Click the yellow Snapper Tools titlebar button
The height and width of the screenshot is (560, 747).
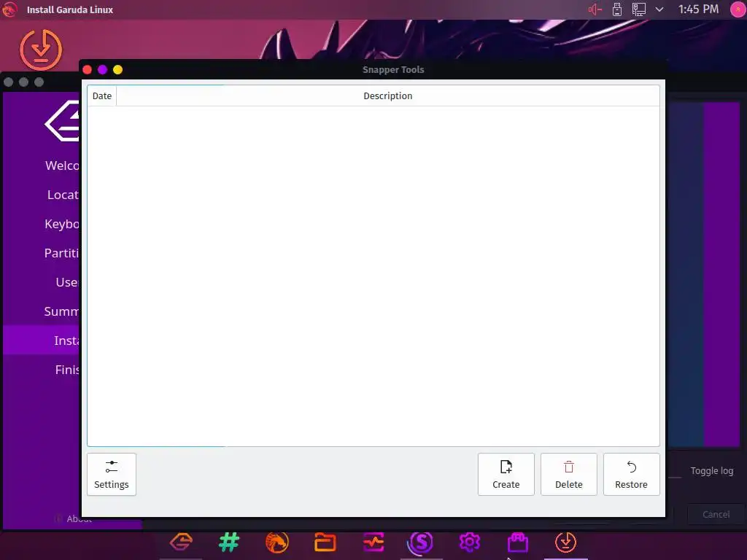(117, 70)
